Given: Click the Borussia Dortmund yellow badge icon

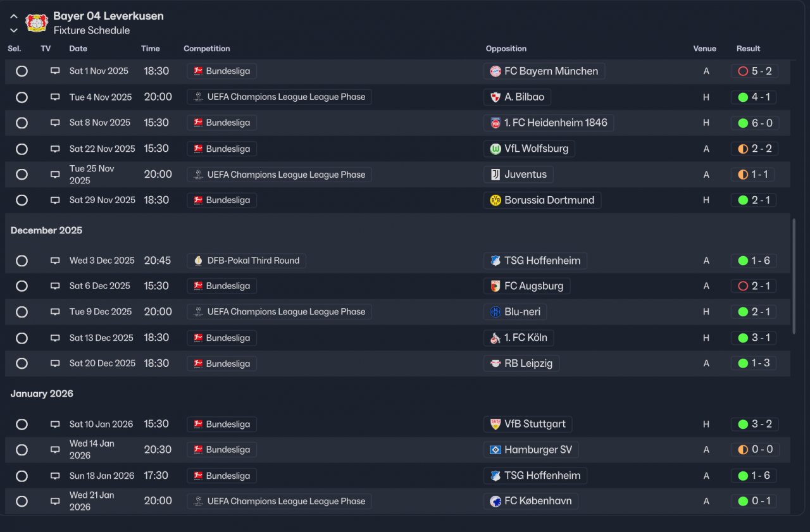Looking at the screenshot, I should point(495,201).
